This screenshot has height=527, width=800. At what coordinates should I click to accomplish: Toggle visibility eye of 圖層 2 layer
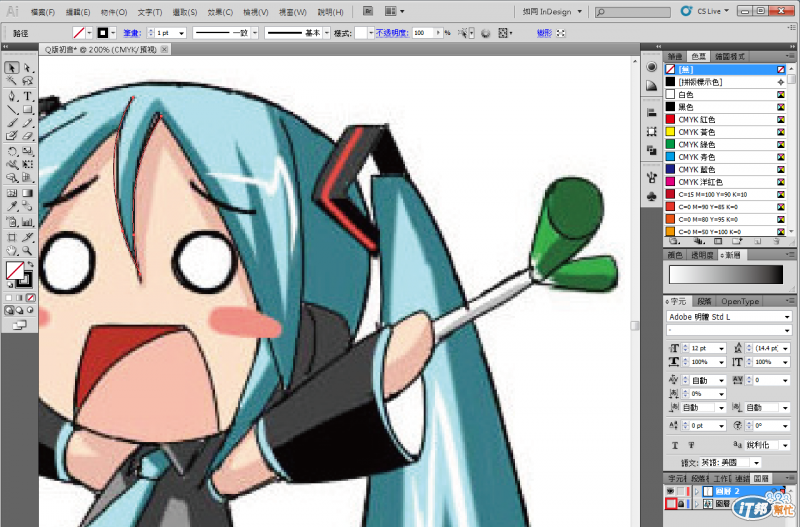tap(670, 491)
